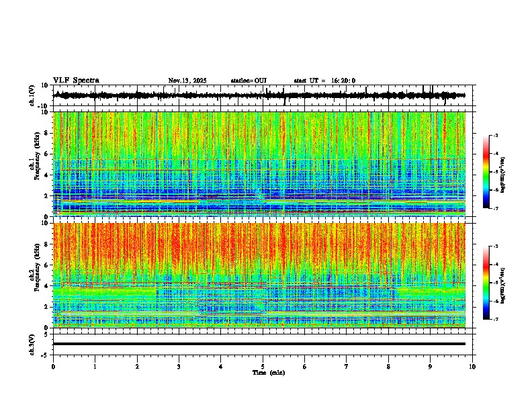Click the ch.2 colorbar log(PSD) label
The image size is (532, 411).
pos(503,285)
